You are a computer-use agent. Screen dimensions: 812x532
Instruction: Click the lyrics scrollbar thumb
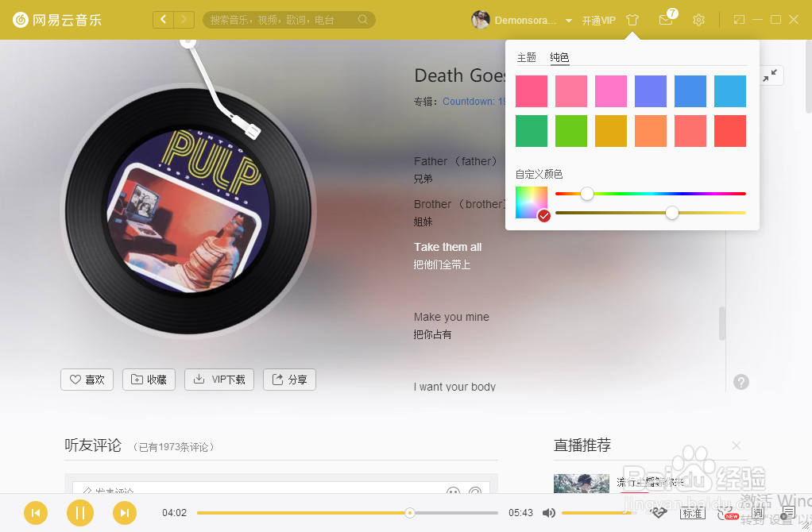(722, 324)
